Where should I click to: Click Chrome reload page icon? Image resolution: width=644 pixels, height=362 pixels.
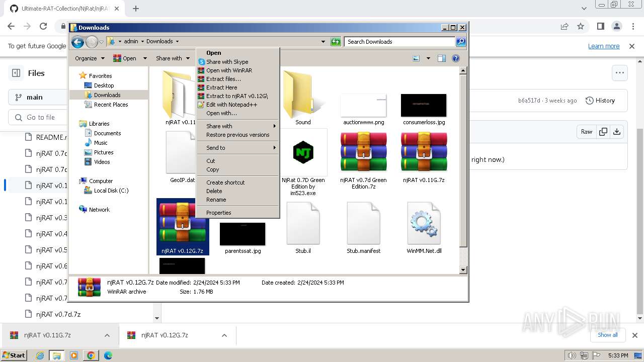43,26
